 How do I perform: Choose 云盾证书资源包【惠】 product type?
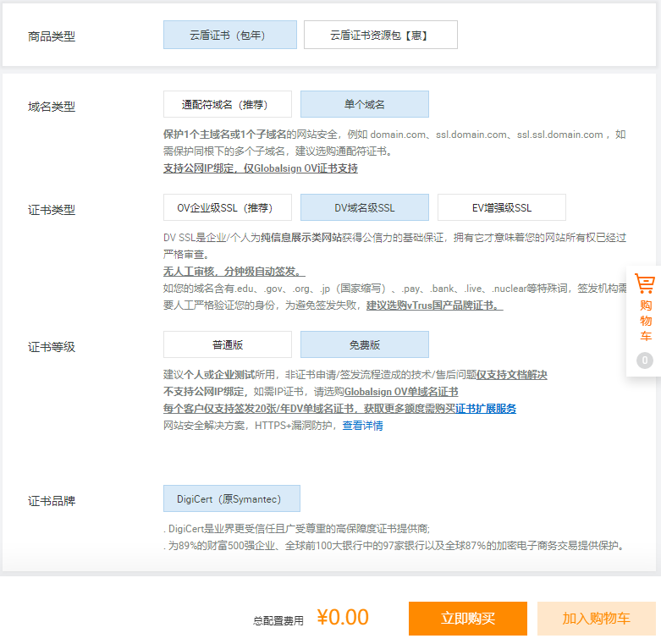coord(380,35)
